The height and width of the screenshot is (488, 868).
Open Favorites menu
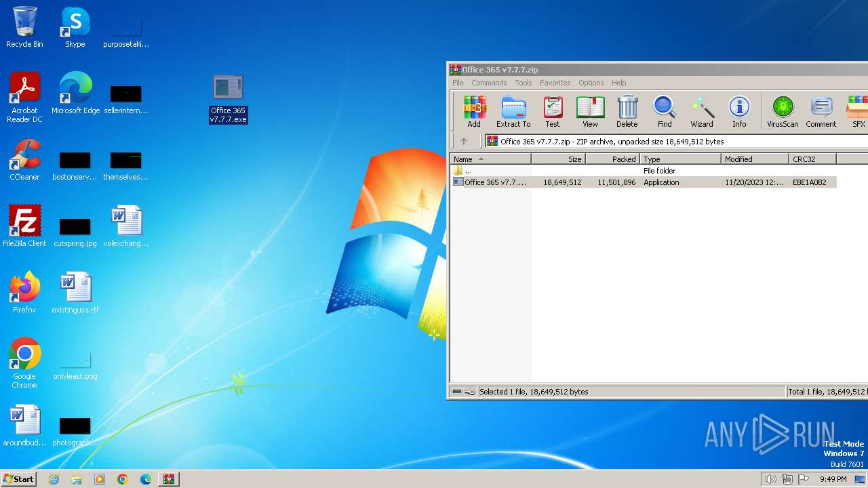tap(555, 83)
